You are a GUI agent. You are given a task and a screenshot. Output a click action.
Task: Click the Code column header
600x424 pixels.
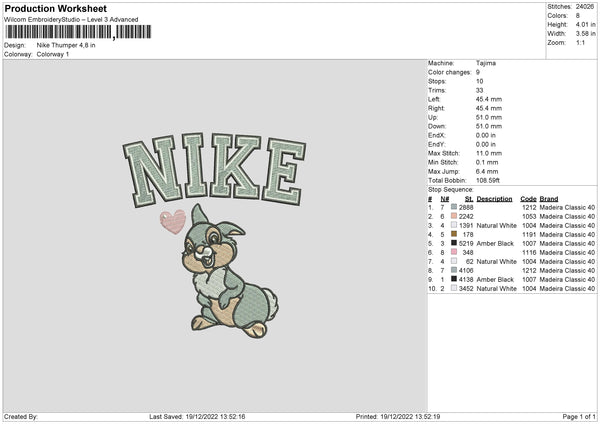point(528,199)
